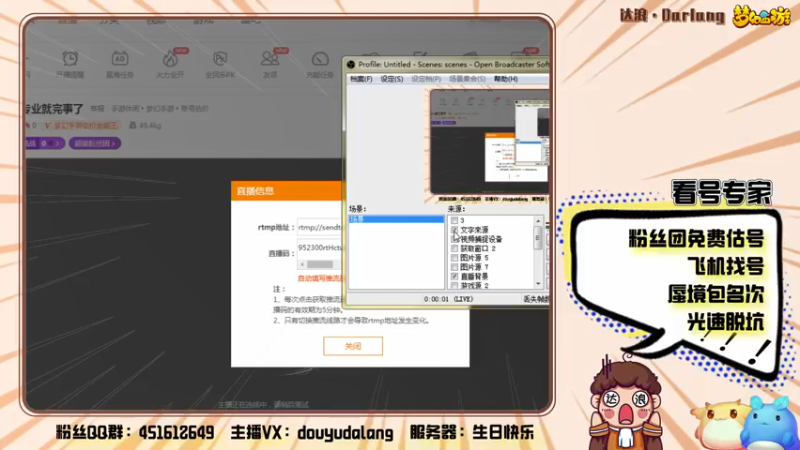Click the left arrow of 直播码 horizontal scrollbar
Image resolution: width=800 pixels, height=450 pixels.
302,264
